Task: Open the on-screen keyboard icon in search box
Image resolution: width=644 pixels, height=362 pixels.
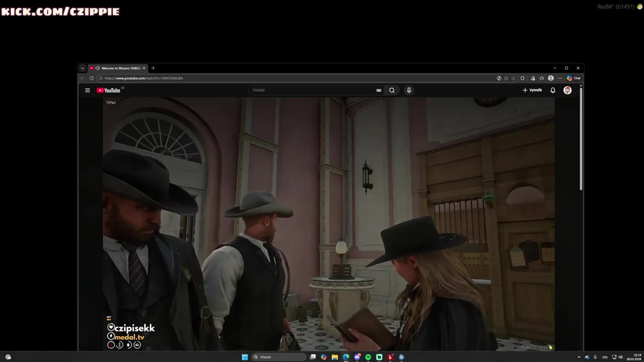Action: click(379, 90)
